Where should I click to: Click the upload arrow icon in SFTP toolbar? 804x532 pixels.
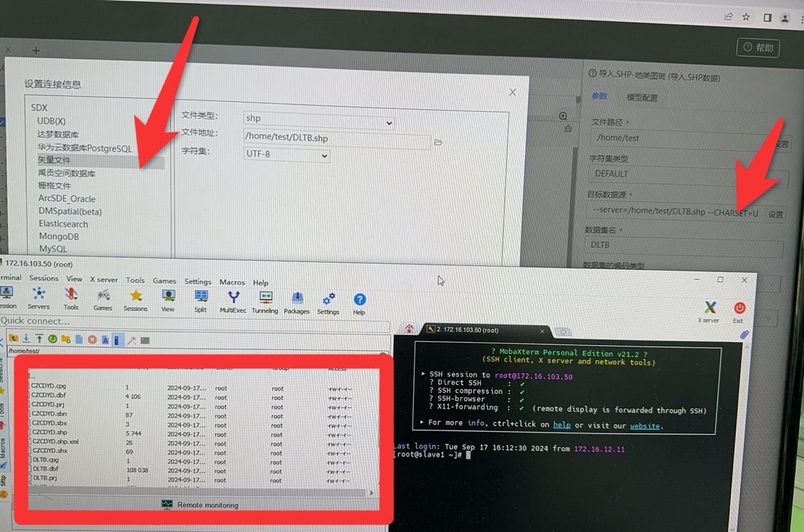click(x=39, y=338)
